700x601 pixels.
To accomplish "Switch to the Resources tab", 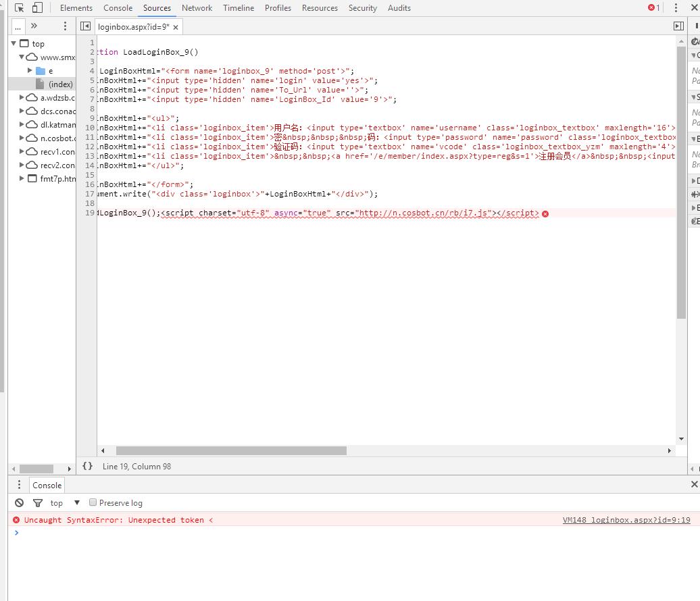I will click(x=320, y=8).
